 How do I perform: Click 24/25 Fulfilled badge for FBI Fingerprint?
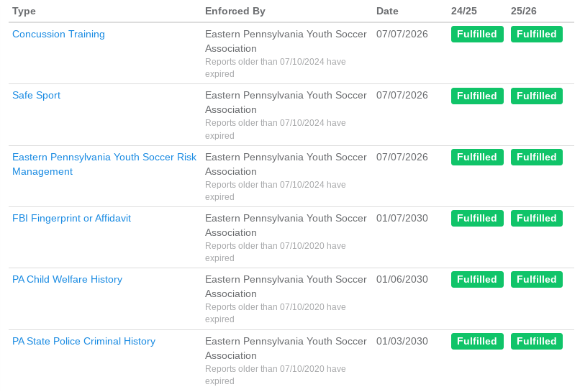tap(477, 218)
